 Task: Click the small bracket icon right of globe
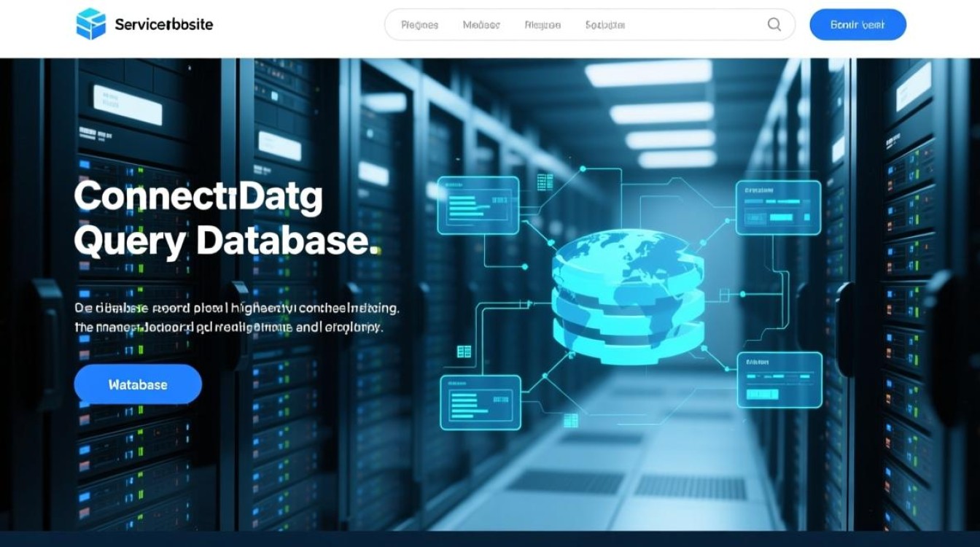726,294
